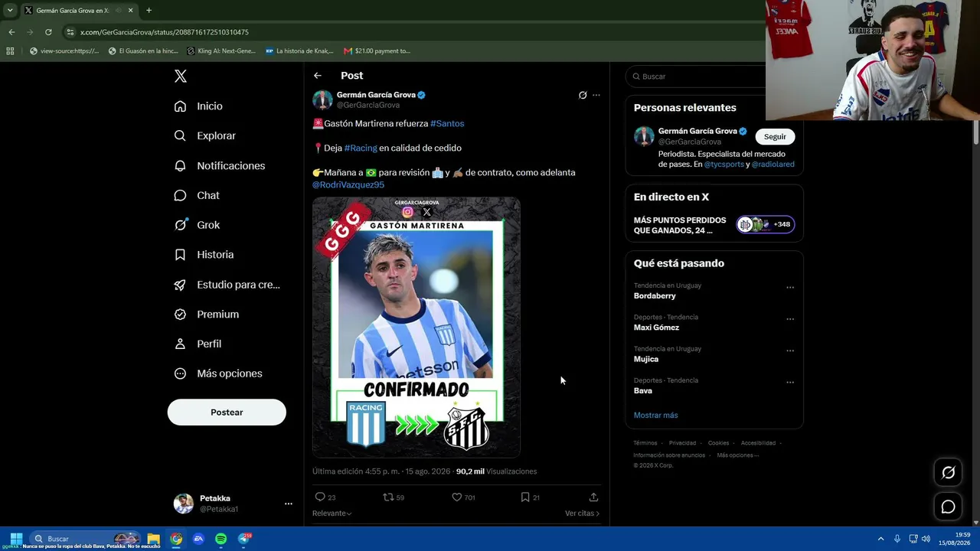Open the #Racing hashtag link

coord(361,148)
